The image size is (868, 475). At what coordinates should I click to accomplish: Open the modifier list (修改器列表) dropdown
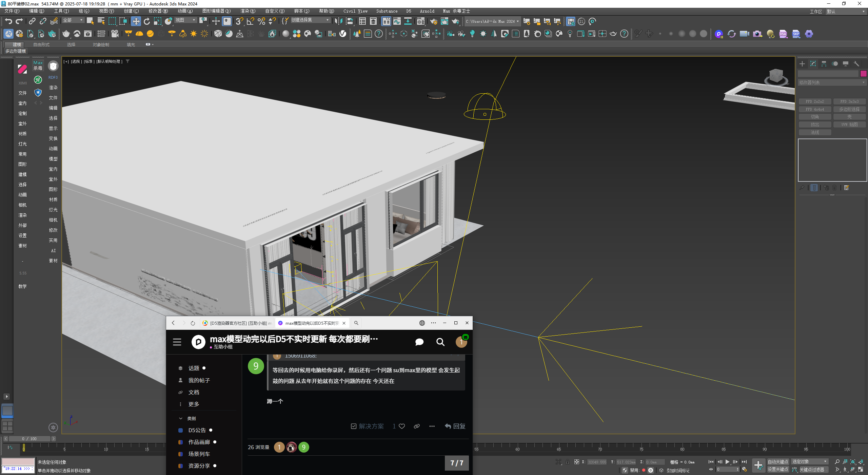click(832, 82)
